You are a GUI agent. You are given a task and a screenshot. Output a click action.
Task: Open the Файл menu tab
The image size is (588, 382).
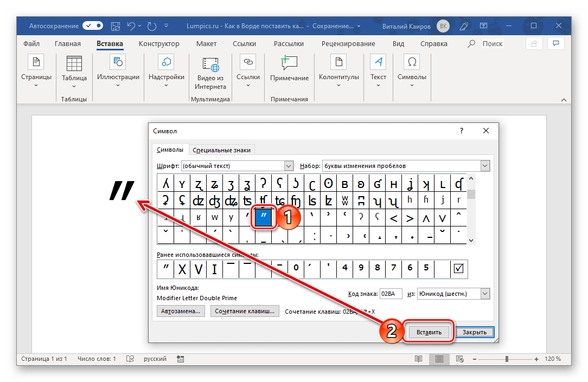click(31, 44)
